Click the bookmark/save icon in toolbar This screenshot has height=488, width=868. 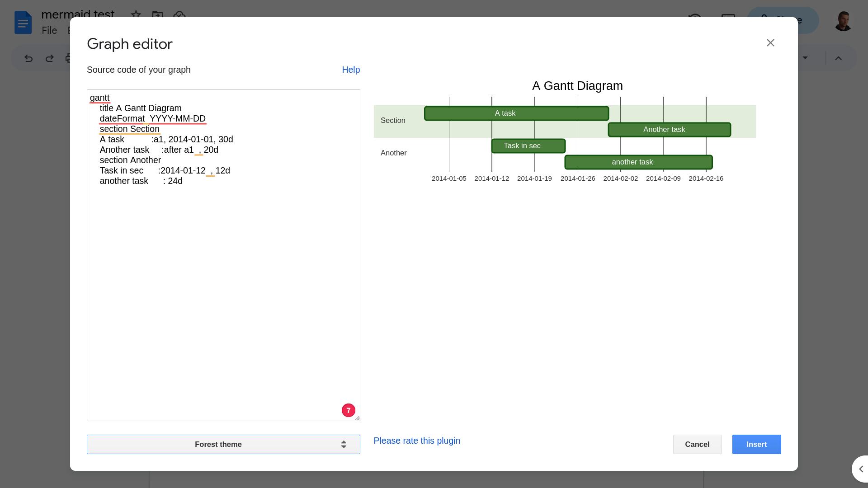[135, 15]
